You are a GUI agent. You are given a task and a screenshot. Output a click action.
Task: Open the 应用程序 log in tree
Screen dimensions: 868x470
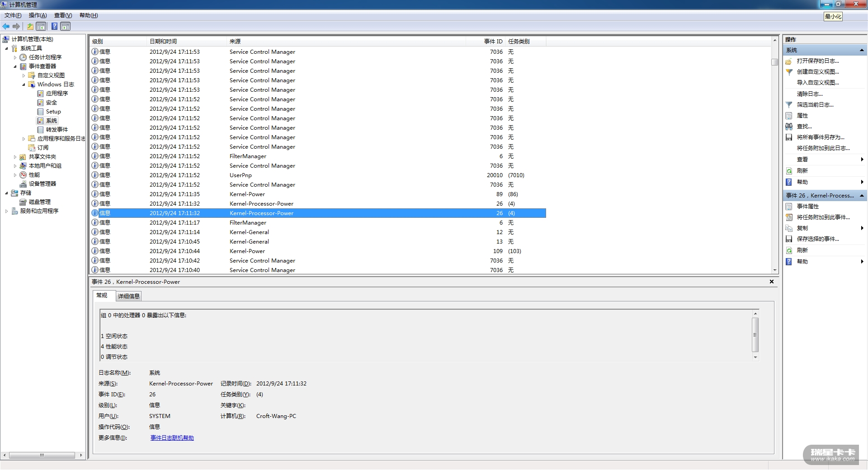(x=57, y=94)
